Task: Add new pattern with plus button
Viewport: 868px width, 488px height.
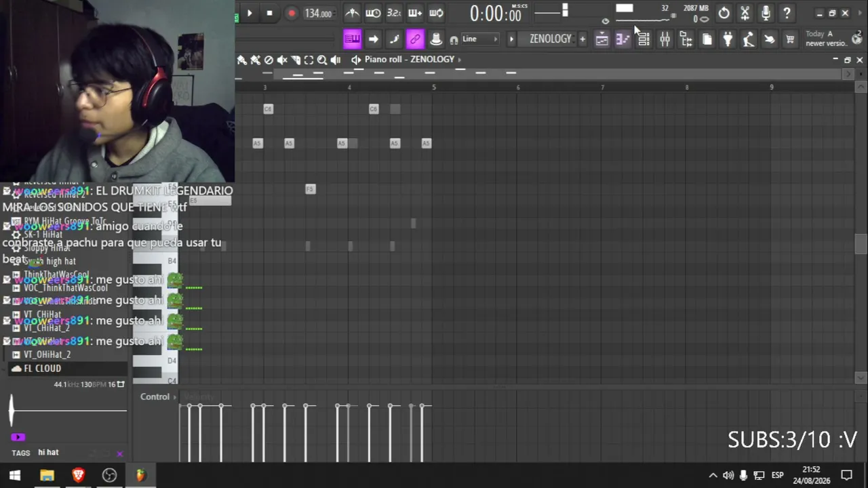Action: tap(582, 39)
